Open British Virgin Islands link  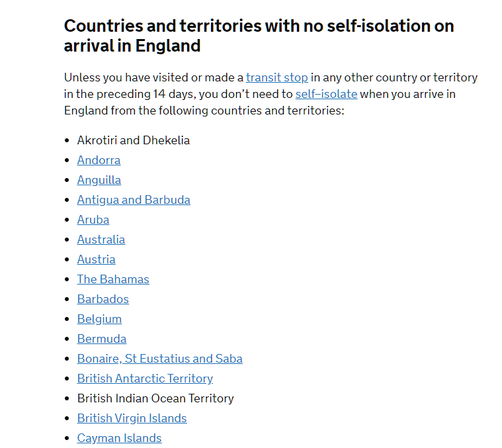point(132,418)
